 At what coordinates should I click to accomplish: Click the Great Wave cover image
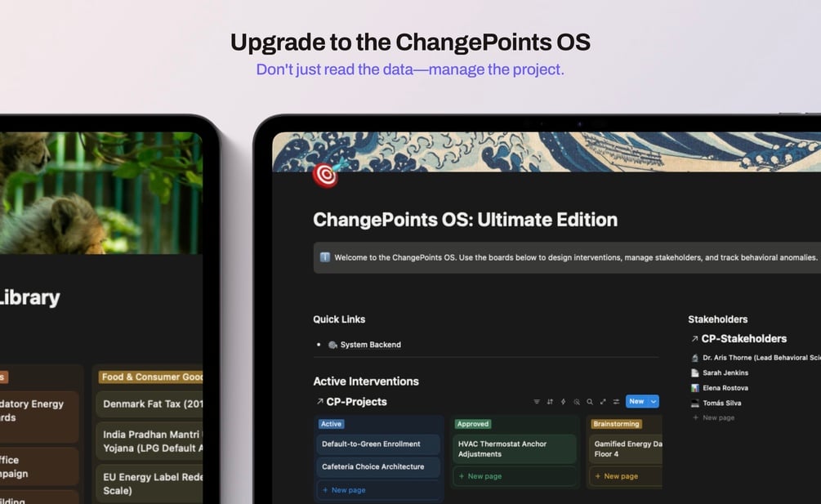click(547, 152)
